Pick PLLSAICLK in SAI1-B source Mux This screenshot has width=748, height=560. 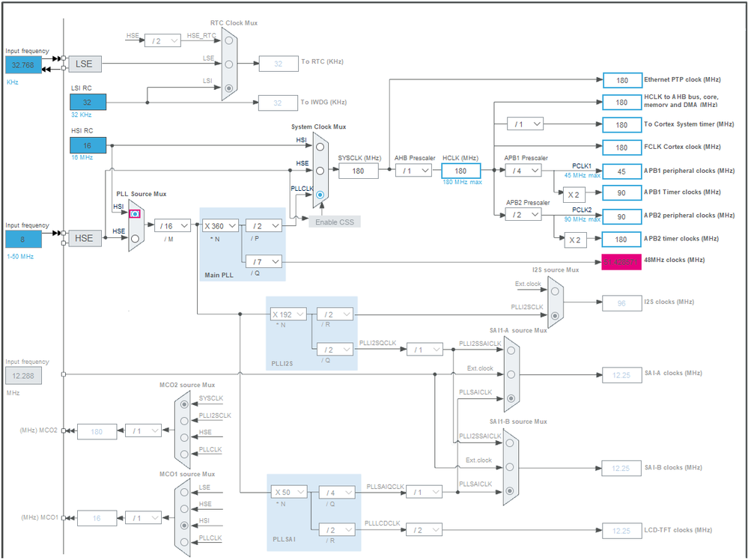(x=509, y=491)
